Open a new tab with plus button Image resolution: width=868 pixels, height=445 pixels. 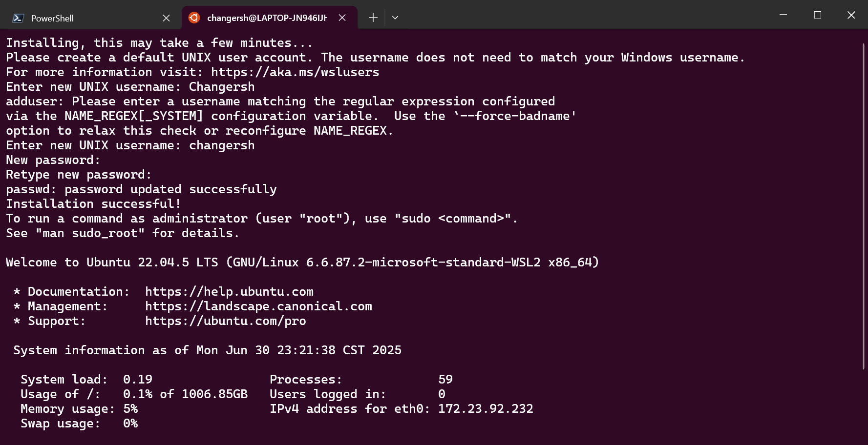[x=373, y=18]
